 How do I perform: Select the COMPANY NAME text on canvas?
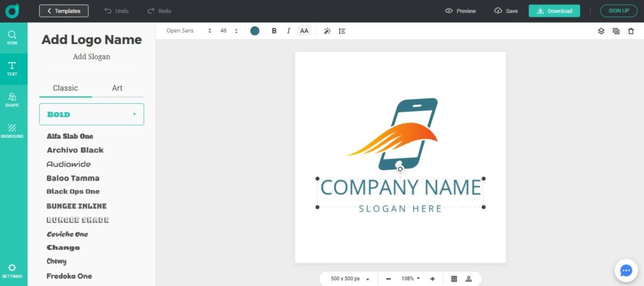[x=401, y=187]
